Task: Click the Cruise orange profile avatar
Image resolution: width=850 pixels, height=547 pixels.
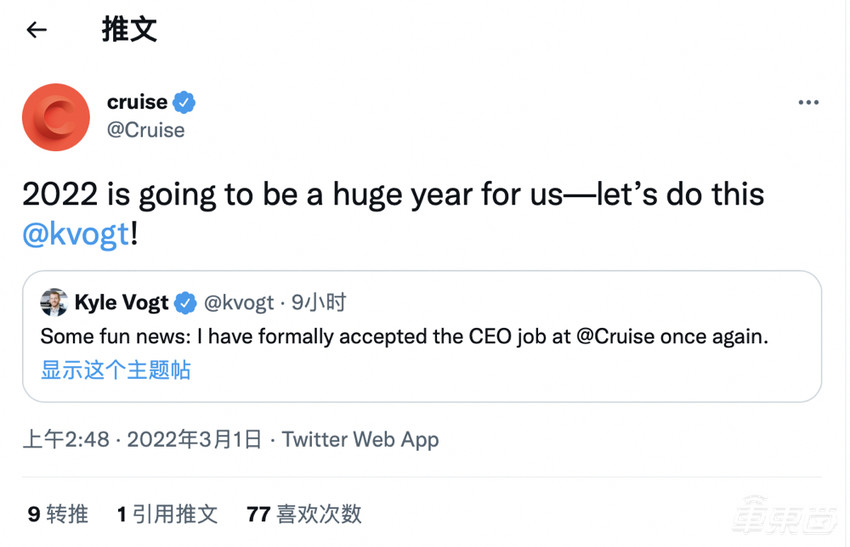Action: click(x=56, y=117)
